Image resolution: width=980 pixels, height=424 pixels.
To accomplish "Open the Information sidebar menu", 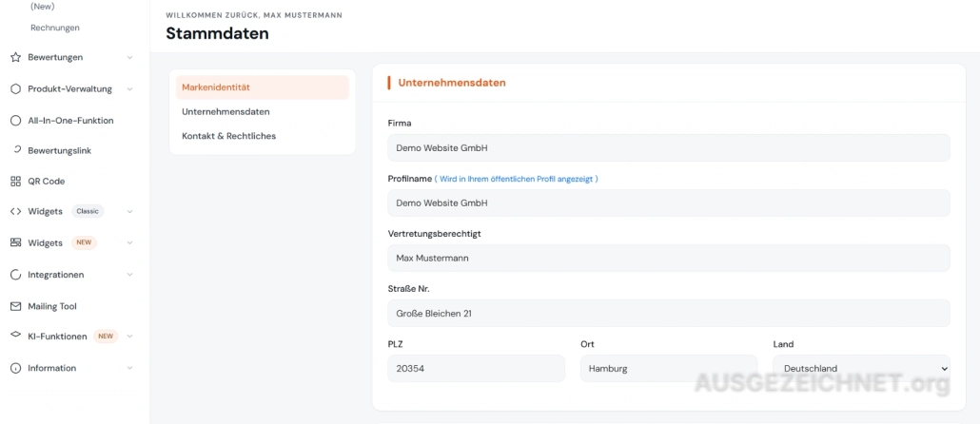I will 52,369.
